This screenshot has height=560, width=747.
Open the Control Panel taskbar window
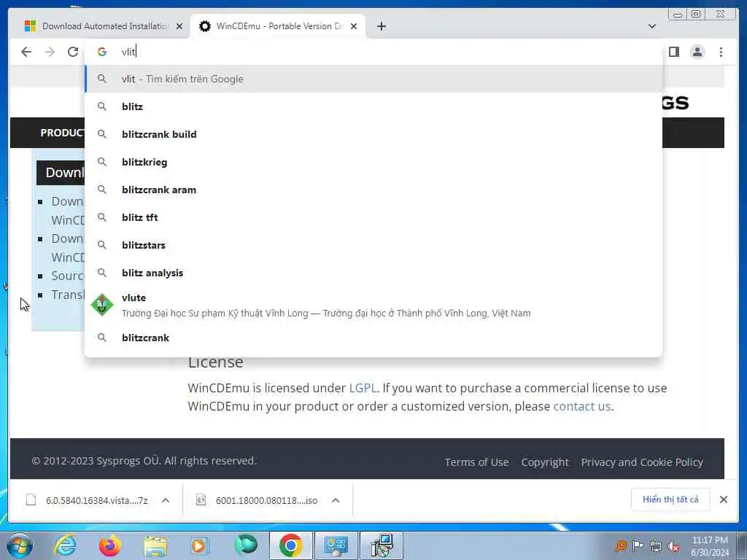click(336, 545)
